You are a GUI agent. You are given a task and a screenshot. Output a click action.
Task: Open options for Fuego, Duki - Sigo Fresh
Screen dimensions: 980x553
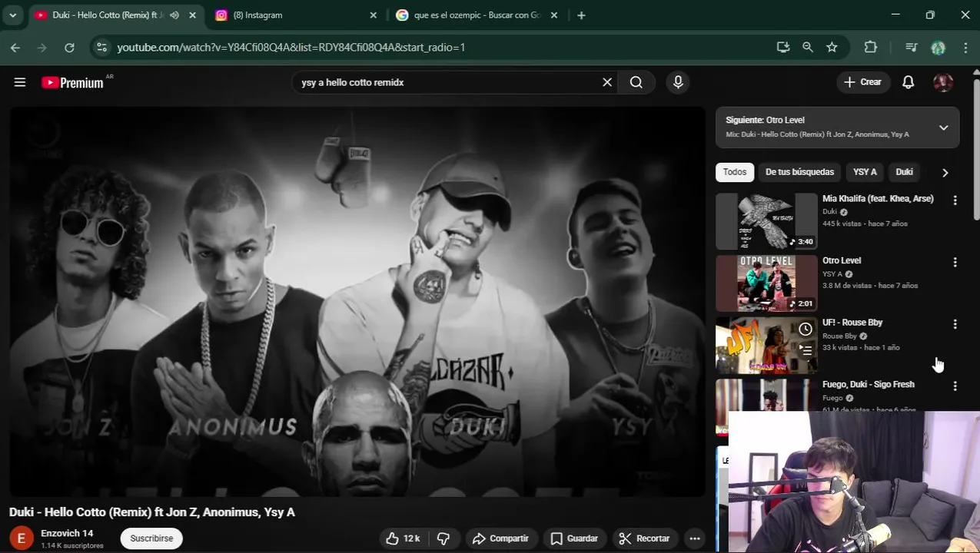tap(955, 386)
